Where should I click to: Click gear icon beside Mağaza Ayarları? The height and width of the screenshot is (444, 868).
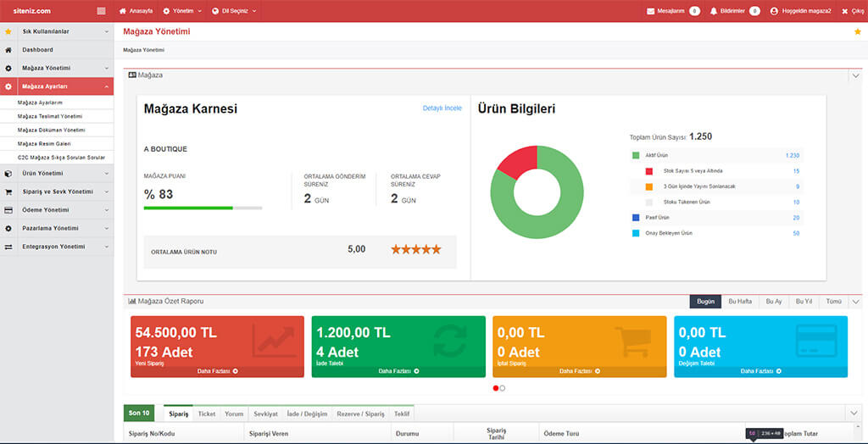coord(8,86)
